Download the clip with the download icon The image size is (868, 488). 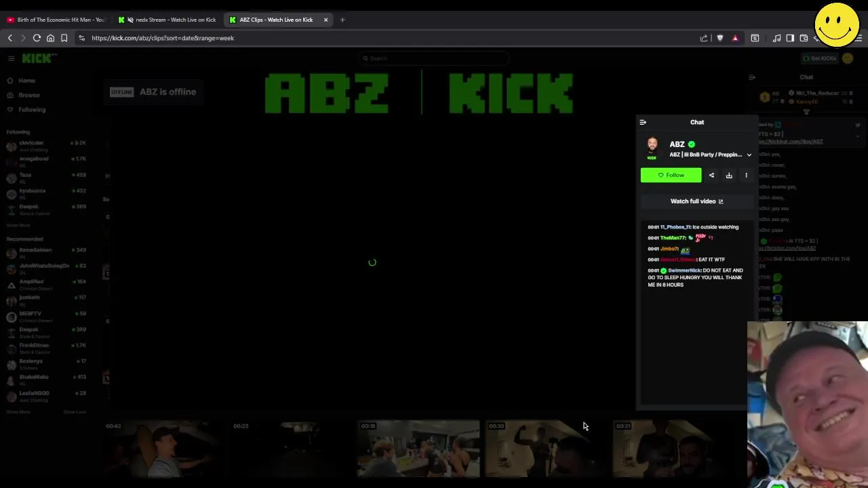pyautogui.click(x=729, y=175)
